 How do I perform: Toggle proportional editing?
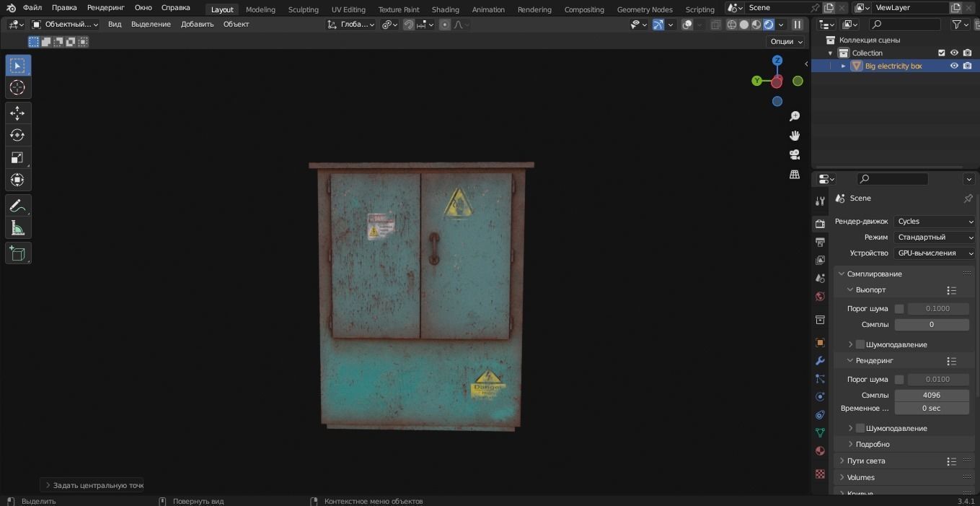445,25
